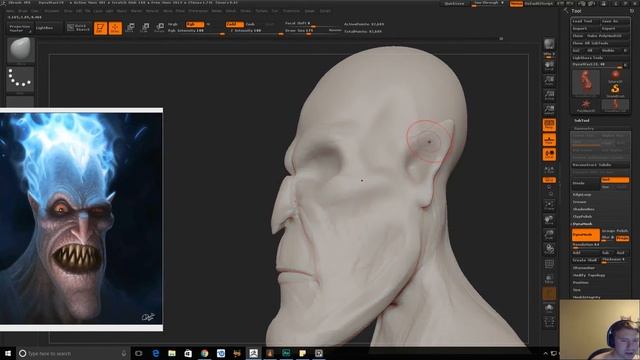Viewport: 640px width, 360px height.
Task: Click the Actual size icon
Action: point(549,95)
